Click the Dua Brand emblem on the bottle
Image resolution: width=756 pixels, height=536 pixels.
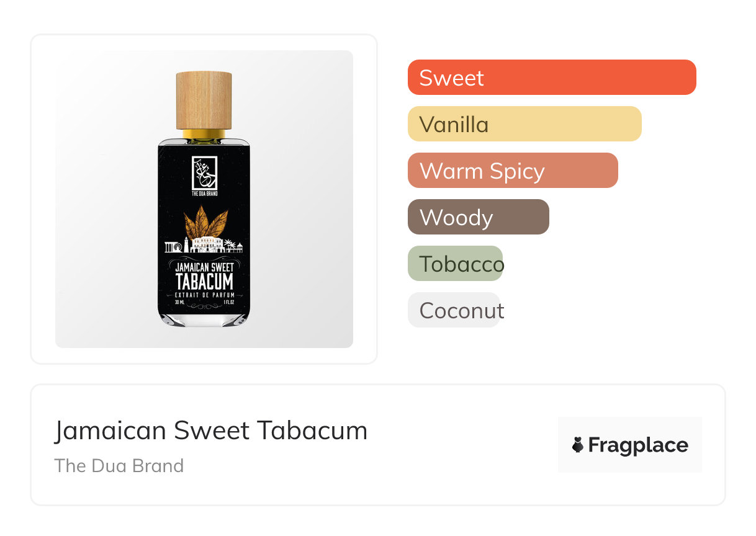click(204, 174)
